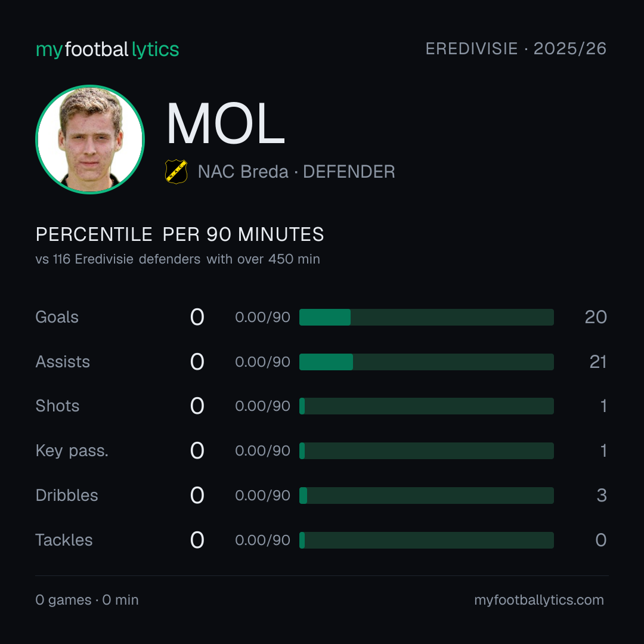Select the EREDIVISIE · 2025/26 season label

pyautogui.click(x=516, y=49)
